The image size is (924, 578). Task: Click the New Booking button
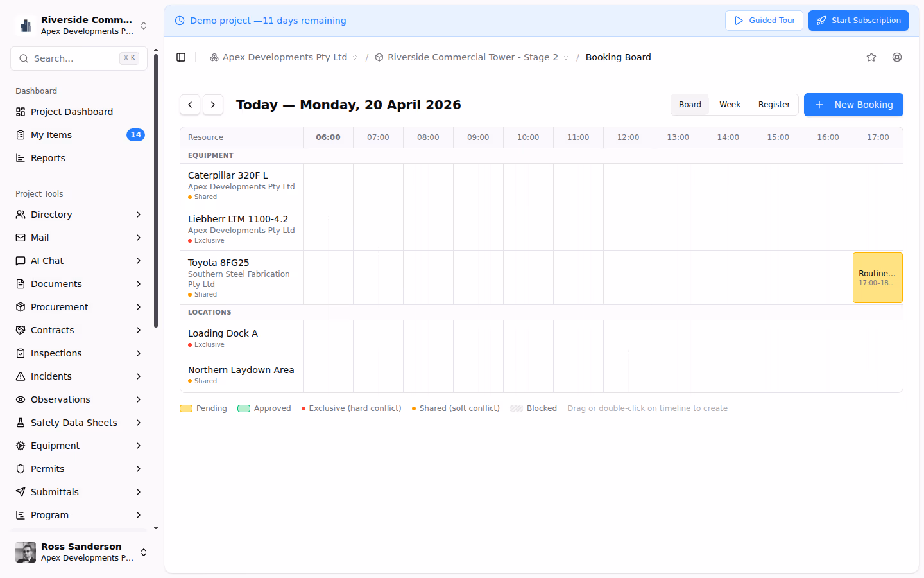pyautogui.click(x=853, y=104)
